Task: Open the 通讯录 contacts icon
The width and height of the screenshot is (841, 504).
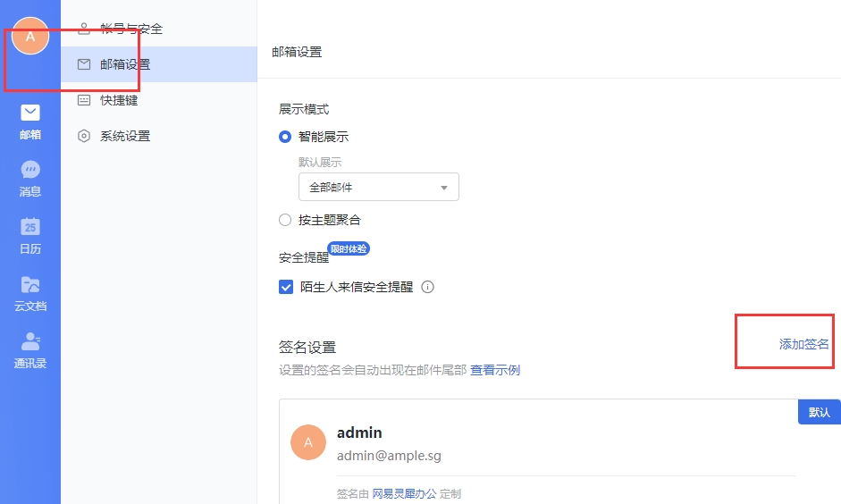Action: pyautogui.click(x=30, y=342)
